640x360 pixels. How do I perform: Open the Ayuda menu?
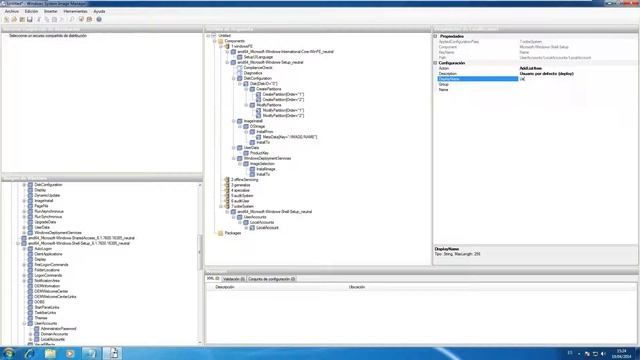pyautogui.click(x=99, y=11)
